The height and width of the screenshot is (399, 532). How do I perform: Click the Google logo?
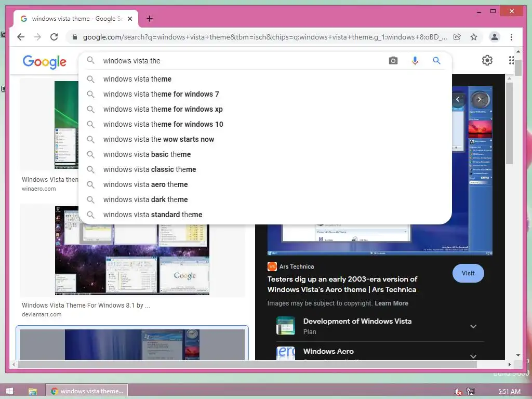click(45, 62)
